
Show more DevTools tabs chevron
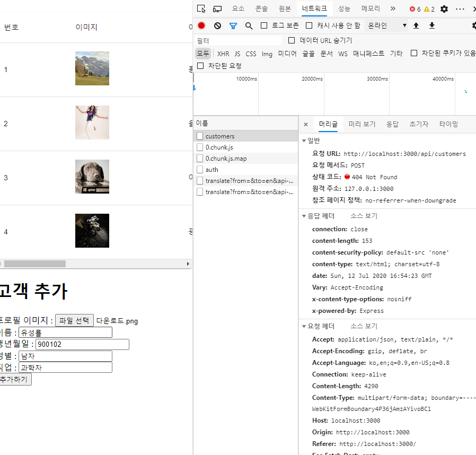[x=393, y=8]
